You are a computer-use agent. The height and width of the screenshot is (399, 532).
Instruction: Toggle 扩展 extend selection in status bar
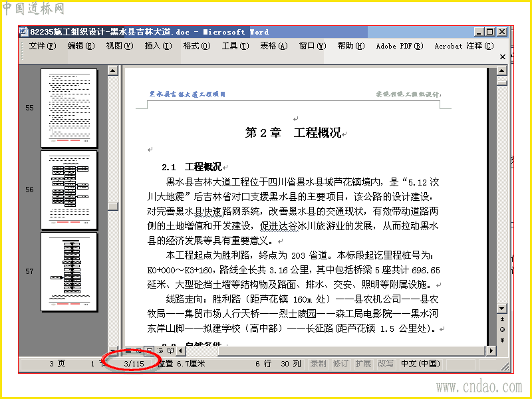tap(363, 364)
